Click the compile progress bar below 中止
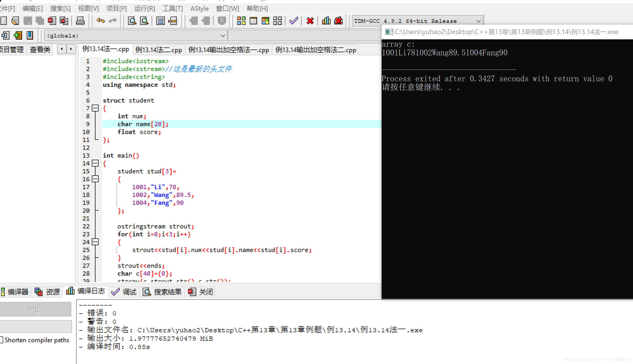The width and height of the screenshot is (633, 364). pos(35,326)
